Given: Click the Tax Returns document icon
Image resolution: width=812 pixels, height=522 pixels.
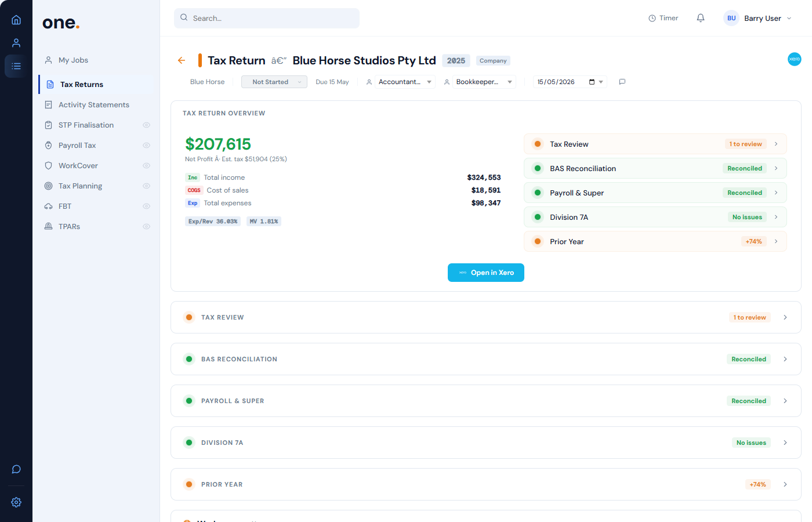Looking at the screenshot, I should coord(50,84).
